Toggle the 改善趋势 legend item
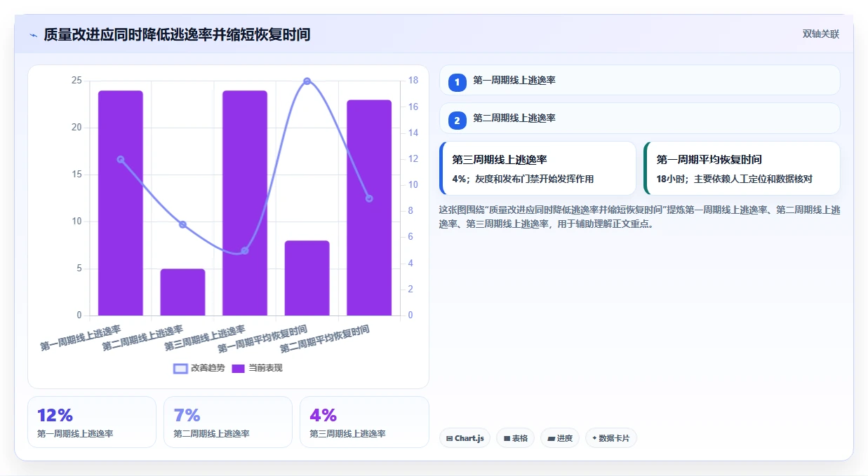 tap(199, 368)
